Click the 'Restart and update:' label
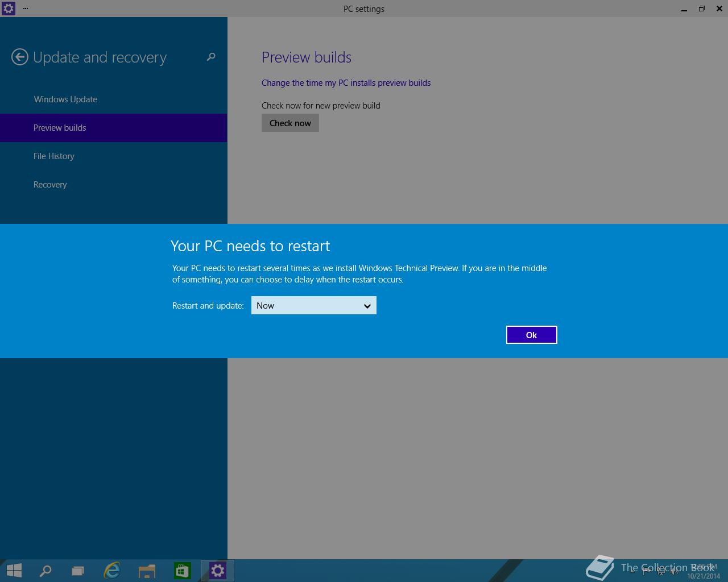 point(208,306)
